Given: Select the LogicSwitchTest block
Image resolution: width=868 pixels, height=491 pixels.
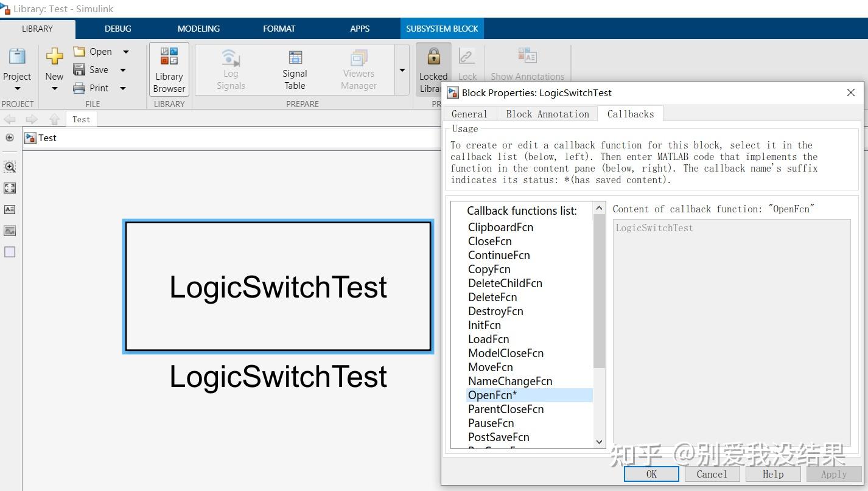Looking at the screenshot, I should pyautogui.click(x=278, y=287).
